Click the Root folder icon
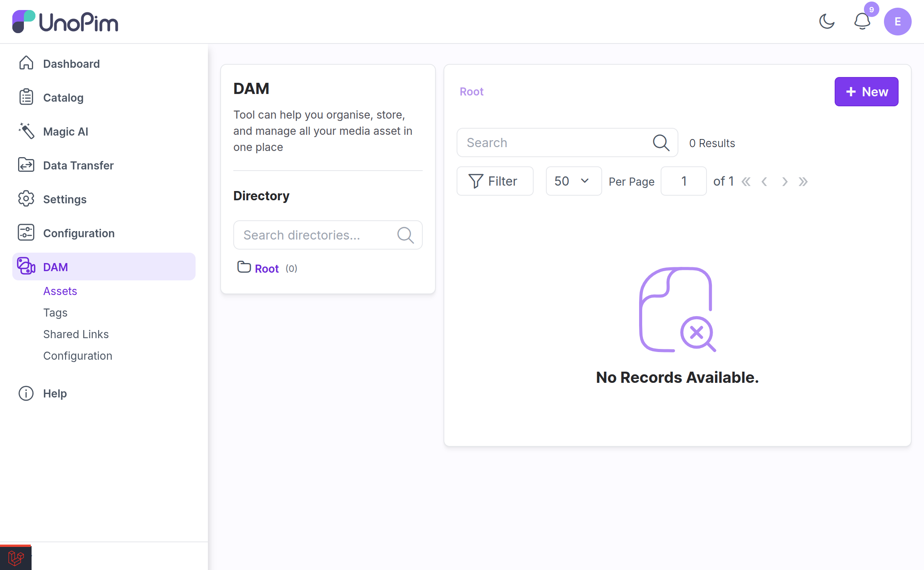 [244, 267]
